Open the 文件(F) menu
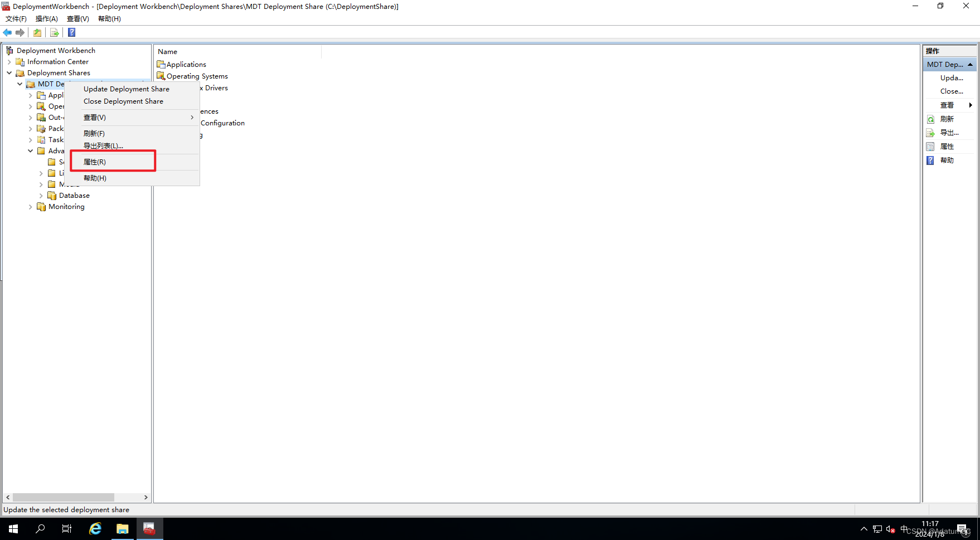The width and height of the screenshot is (980, 540). 16,19
